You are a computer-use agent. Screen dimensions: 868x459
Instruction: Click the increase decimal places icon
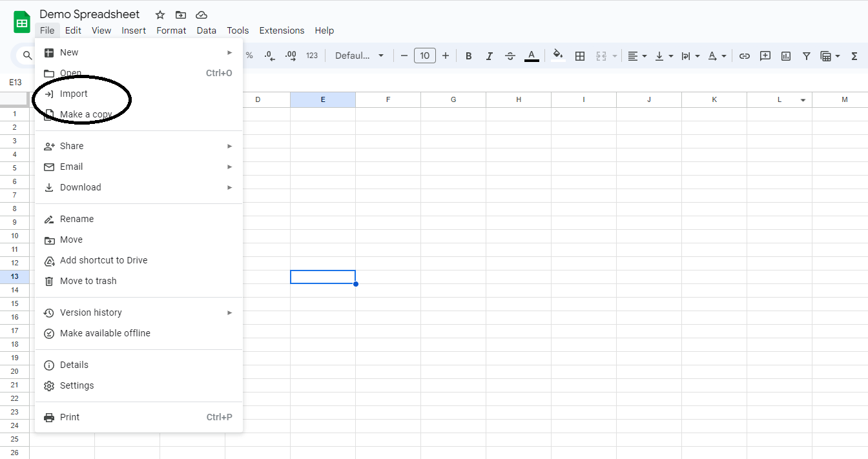point(291,56)
